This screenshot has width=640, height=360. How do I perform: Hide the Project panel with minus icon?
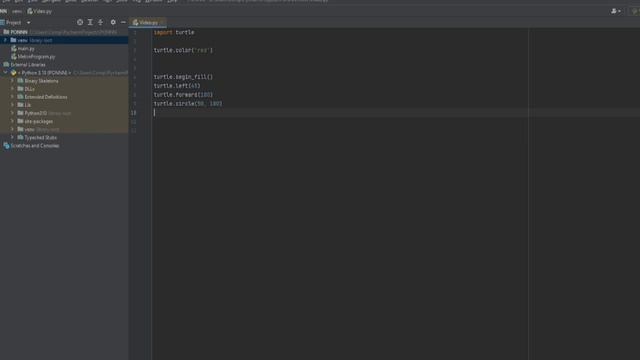[123, 22]
